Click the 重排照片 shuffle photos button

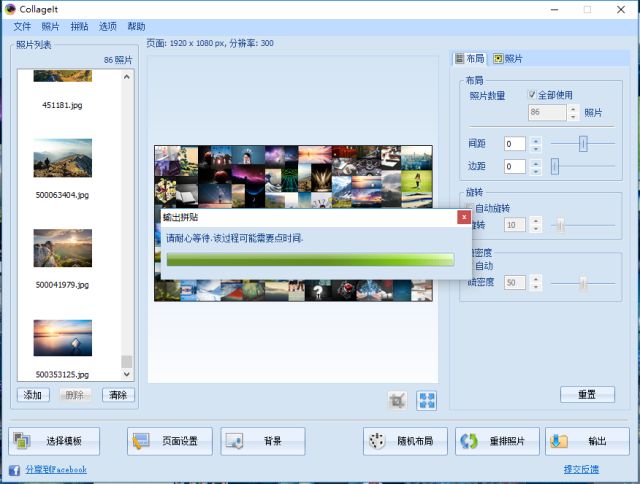pos(497,441)
